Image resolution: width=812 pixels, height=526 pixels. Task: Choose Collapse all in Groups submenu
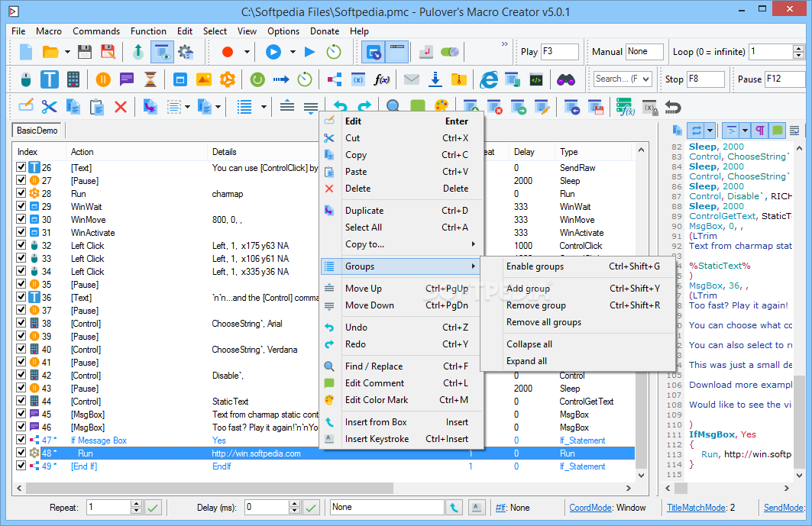[x=529, y=344]
